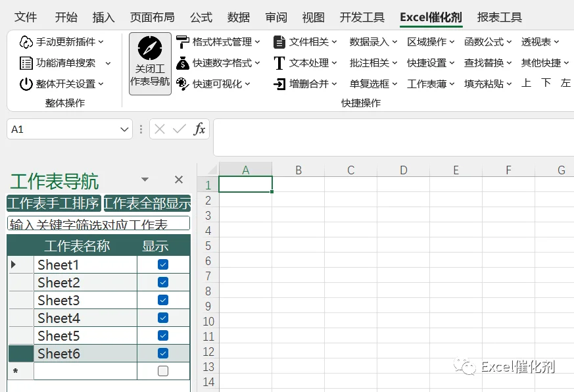
Task: Click the 增删合并 insert arrow icon
Action: point(279,84)
